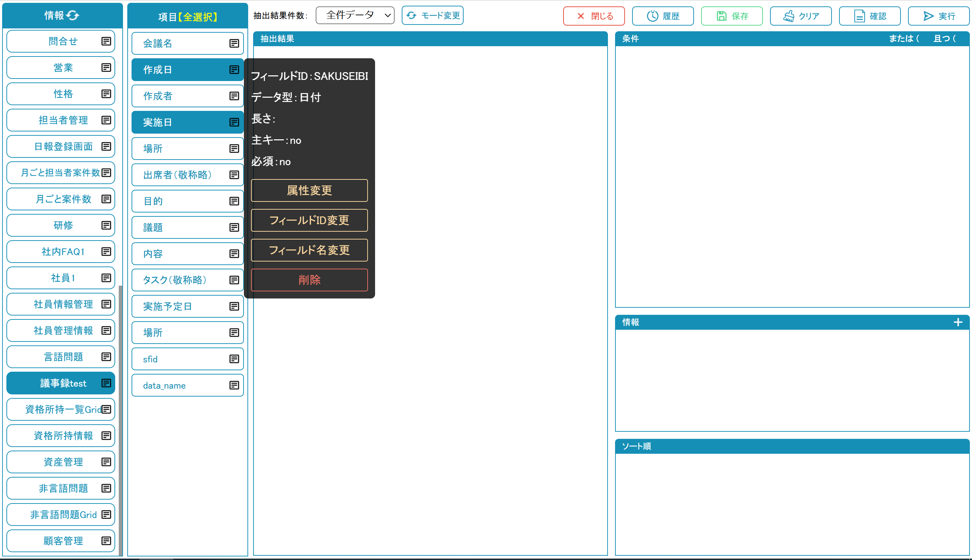This screenshot has width=972, height=560.
Task: Open detail icon on 資産管理 row
Action: [x=106, y=462]
